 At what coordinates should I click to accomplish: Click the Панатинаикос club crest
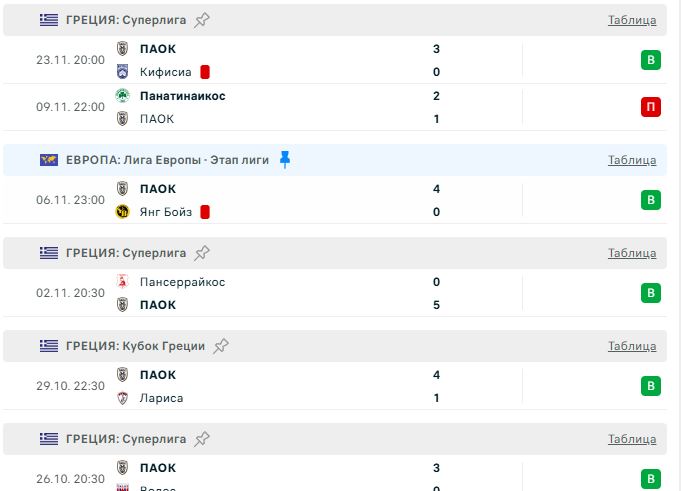[x=122, y=96]
